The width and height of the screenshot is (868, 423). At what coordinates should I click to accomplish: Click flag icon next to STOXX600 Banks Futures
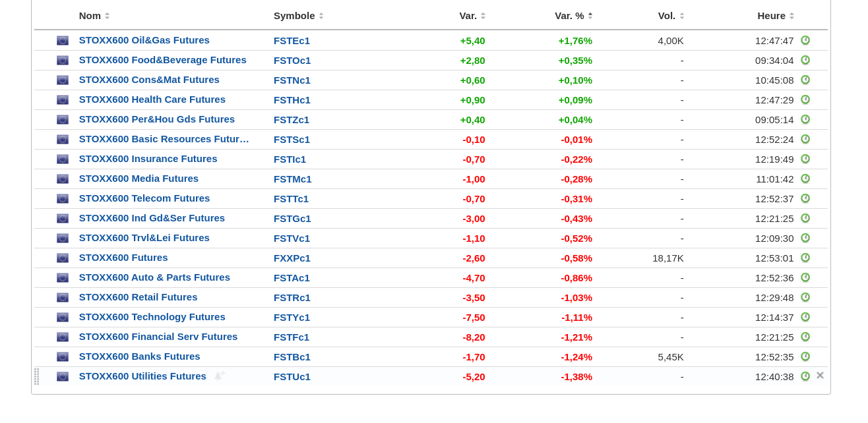point(63,356)
